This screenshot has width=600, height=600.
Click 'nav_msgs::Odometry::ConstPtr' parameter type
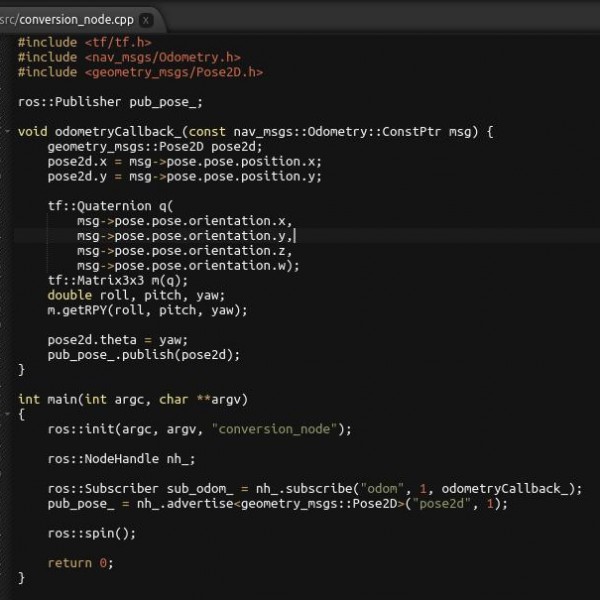coord(337,132)
